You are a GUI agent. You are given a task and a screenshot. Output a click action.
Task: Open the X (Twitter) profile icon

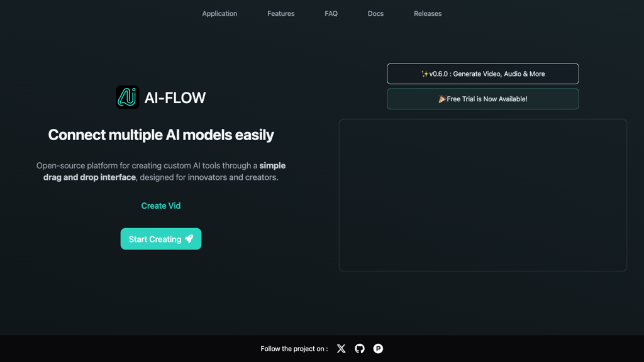click(x=341, y=349)
